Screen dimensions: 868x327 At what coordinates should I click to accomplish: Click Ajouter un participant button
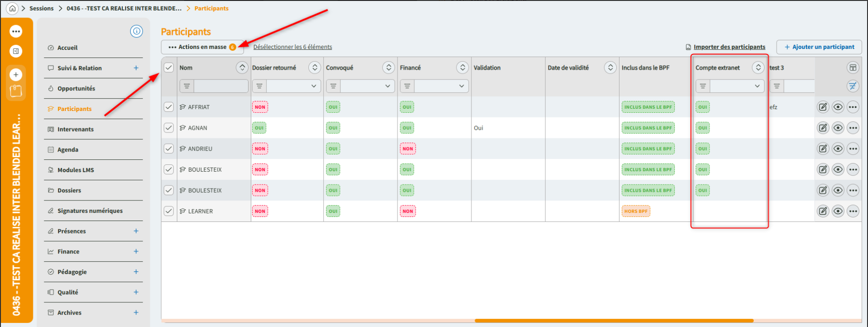pos(819,47)
